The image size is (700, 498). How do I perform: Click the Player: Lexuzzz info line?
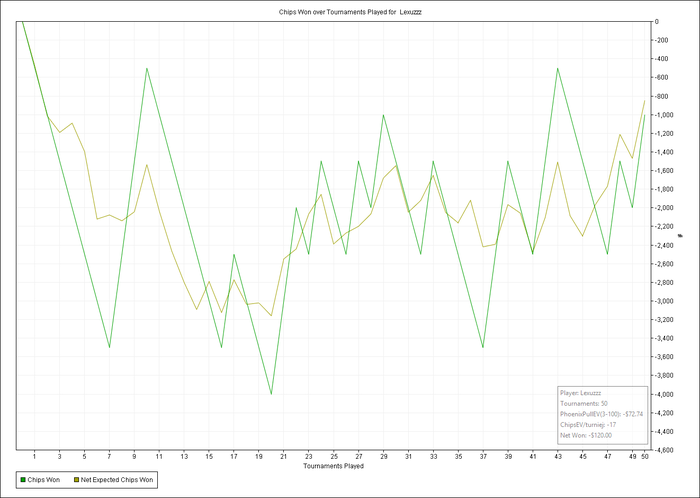coord(580,393)
